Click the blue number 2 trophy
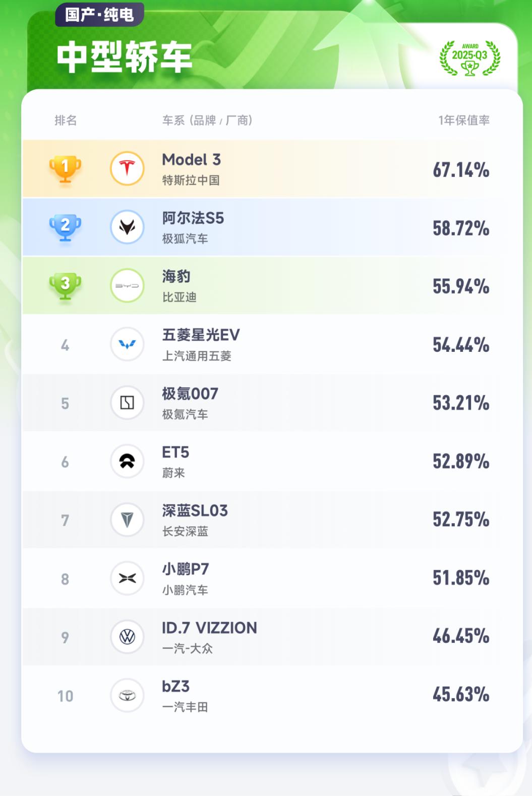The image size is (532, 796). [65, 228]
